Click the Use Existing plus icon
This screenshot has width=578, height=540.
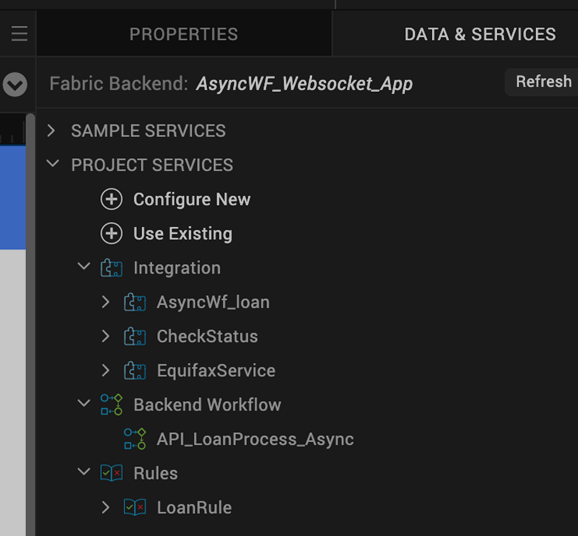(111, 233)
